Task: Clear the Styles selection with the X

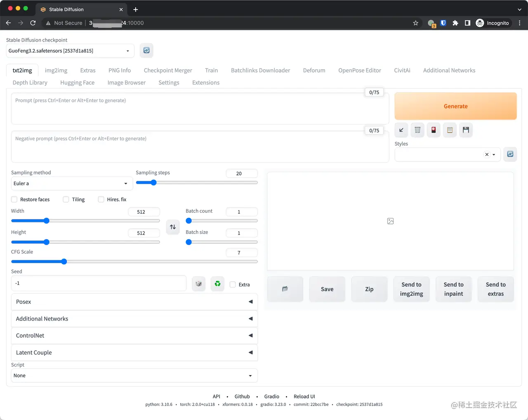Action: click(487, 154)
